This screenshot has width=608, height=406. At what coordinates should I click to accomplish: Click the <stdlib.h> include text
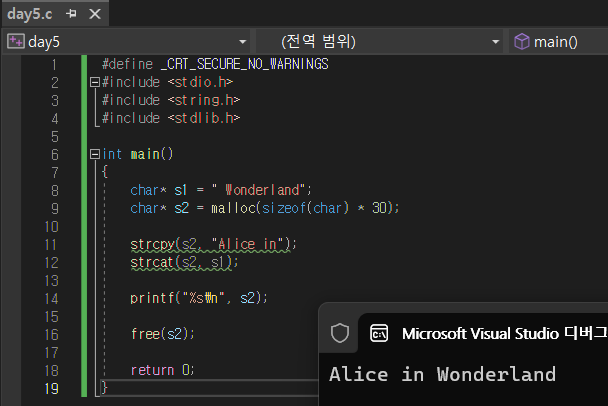(204, 118)
